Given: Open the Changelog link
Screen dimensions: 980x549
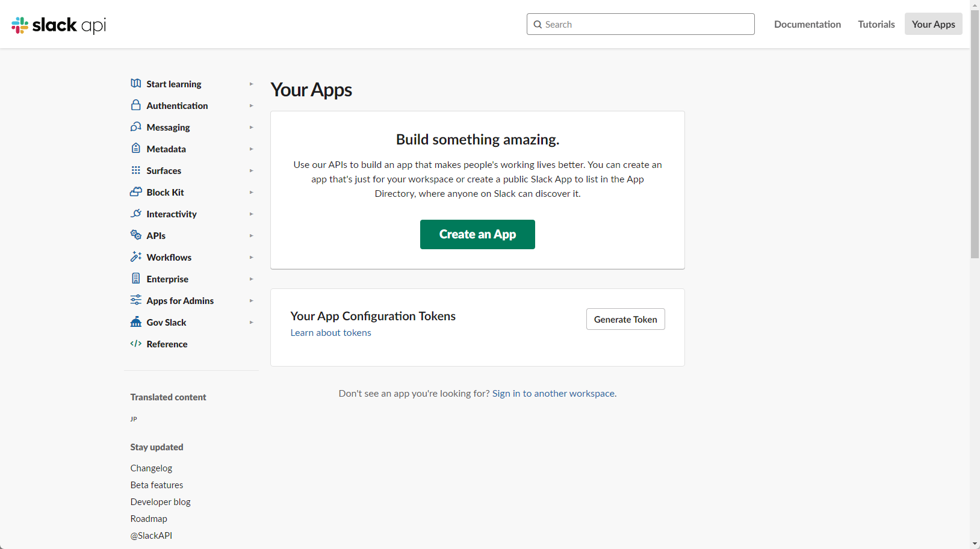Looking at the screenshot, I should pyautogui.click(x=151, y=468).
